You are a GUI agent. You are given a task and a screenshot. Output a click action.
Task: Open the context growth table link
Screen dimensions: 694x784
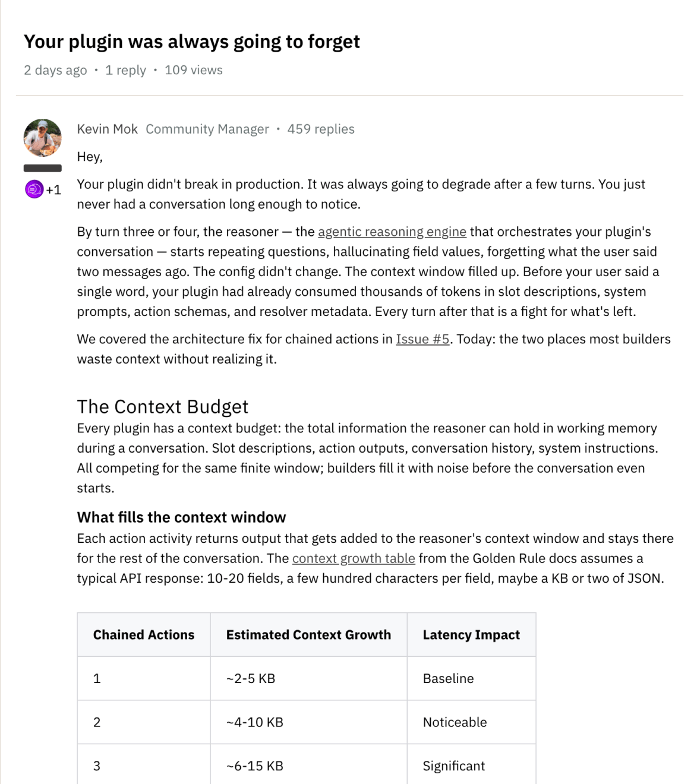click(353, 558)
